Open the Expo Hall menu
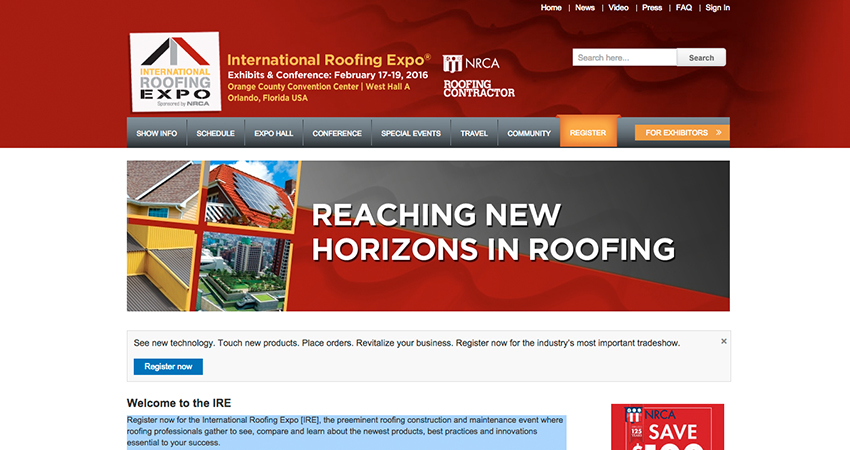This screenshot has height=450, width=850. [x=273, y=133]
